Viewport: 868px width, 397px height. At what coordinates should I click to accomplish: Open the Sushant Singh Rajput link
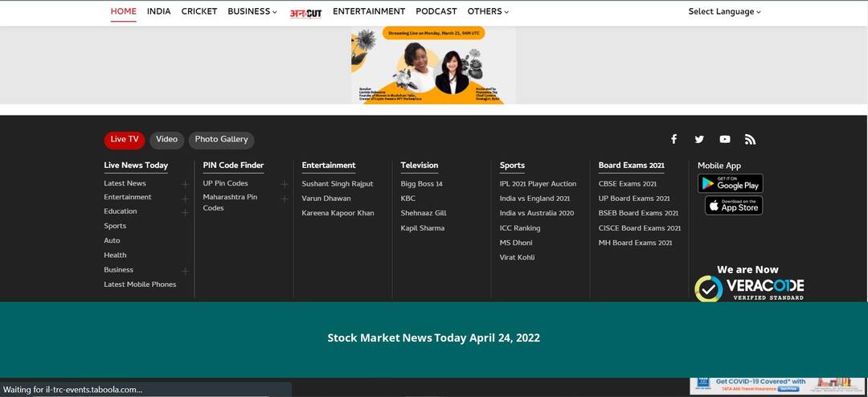point(338,184)
